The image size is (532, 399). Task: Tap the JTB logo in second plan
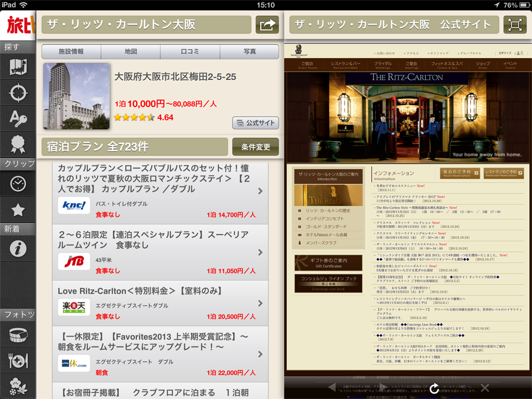click(74, 261)
